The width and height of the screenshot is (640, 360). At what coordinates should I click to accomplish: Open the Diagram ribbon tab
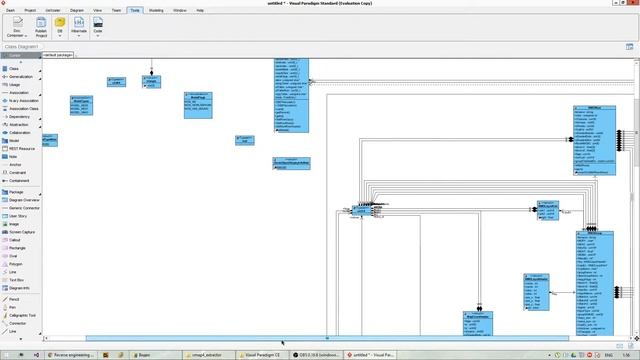[77, 10]
